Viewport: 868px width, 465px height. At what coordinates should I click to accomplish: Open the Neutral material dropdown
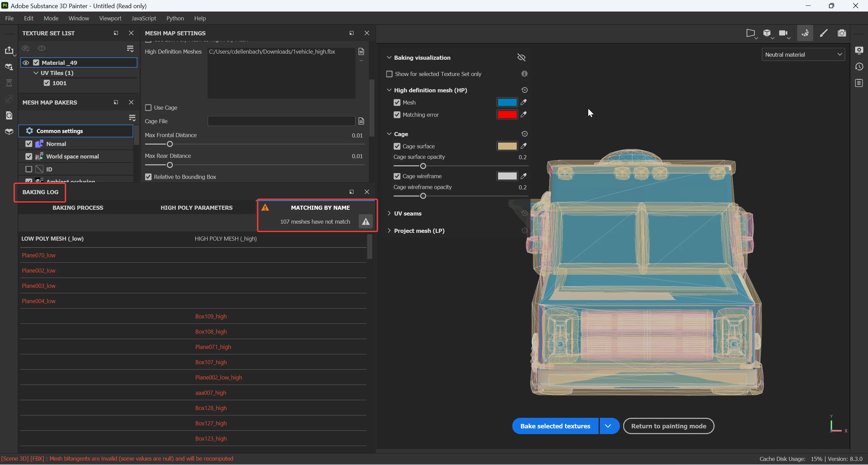click(x=803, y=55)
